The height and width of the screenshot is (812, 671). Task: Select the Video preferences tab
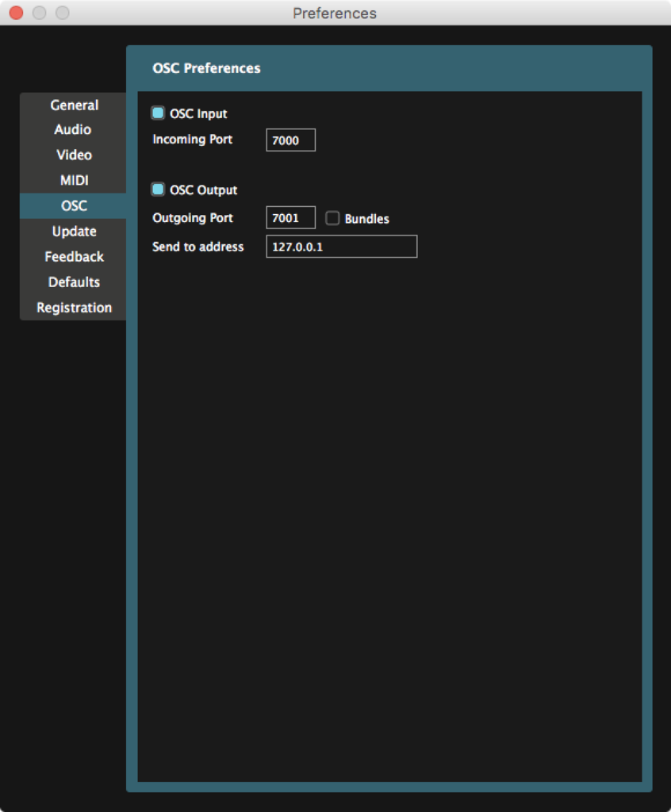74,155
